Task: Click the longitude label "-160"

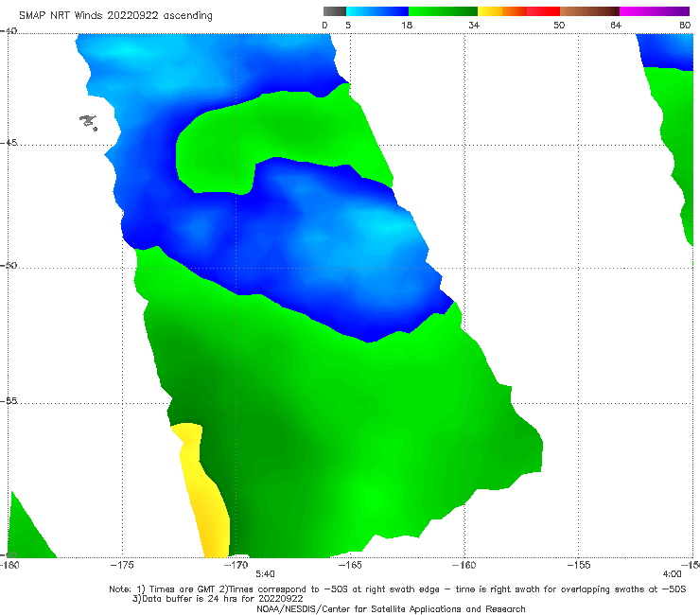Action: click(464, 565)
